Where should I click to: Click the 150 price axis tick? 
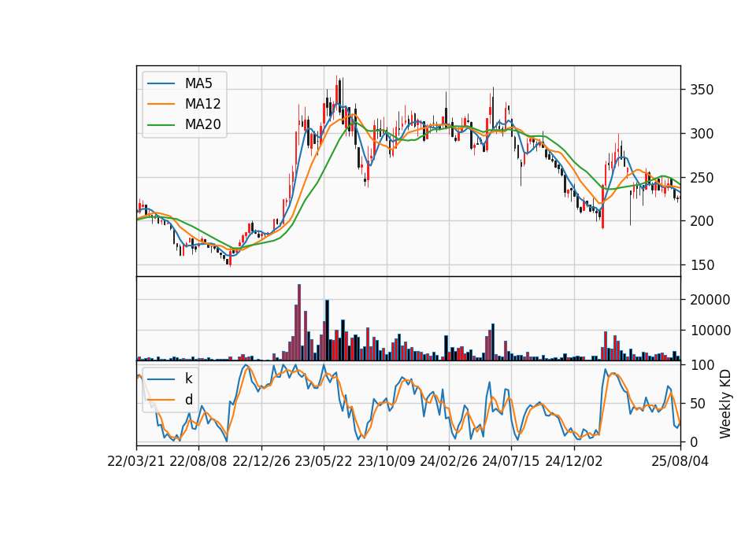[702, 265]
